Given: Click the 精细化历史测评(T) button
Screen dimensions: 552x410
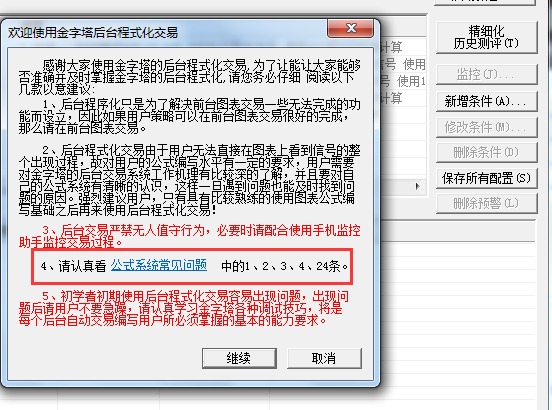Looking at the screenshot, I should 487,37.
